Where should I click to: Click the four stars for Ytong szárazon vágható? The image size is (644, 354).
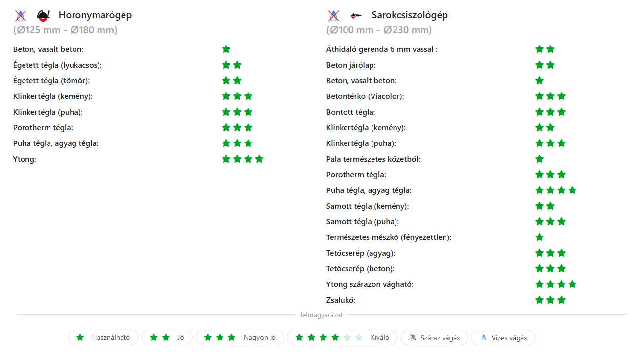coord(556,284)
